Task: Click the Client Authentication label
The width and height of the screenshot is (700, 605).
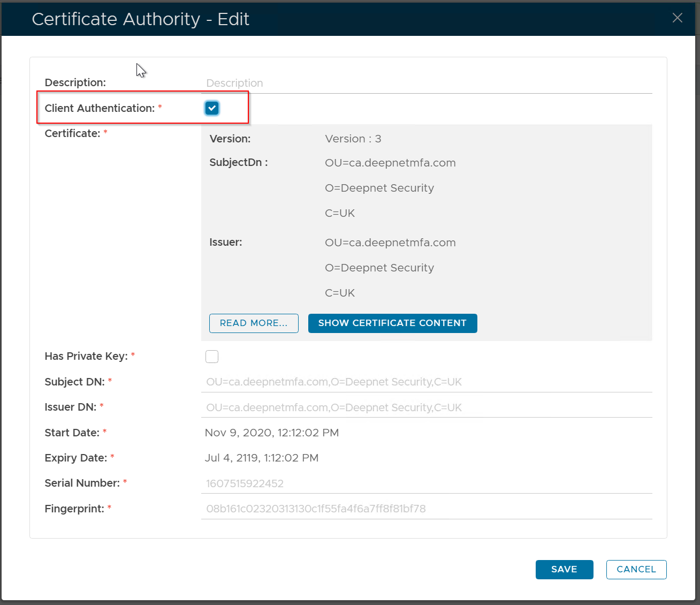Action: 100,108
